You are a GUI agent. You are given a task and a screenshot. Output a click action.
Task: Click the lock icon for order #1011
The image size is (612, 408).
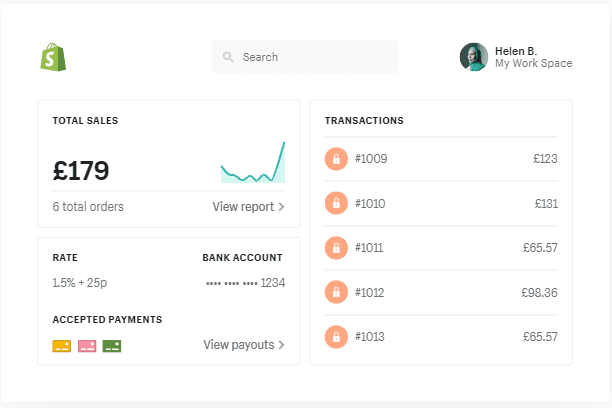336,248
